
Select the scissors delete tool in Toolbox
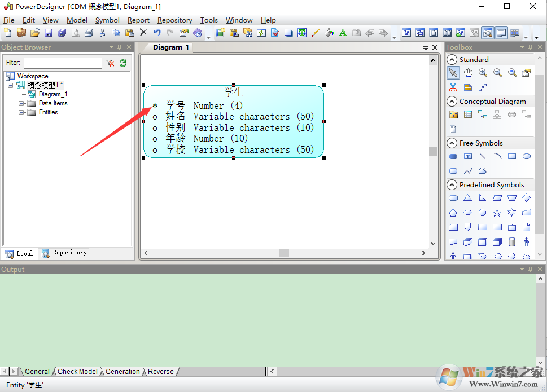pyautogui.click(x=453, y=87)
